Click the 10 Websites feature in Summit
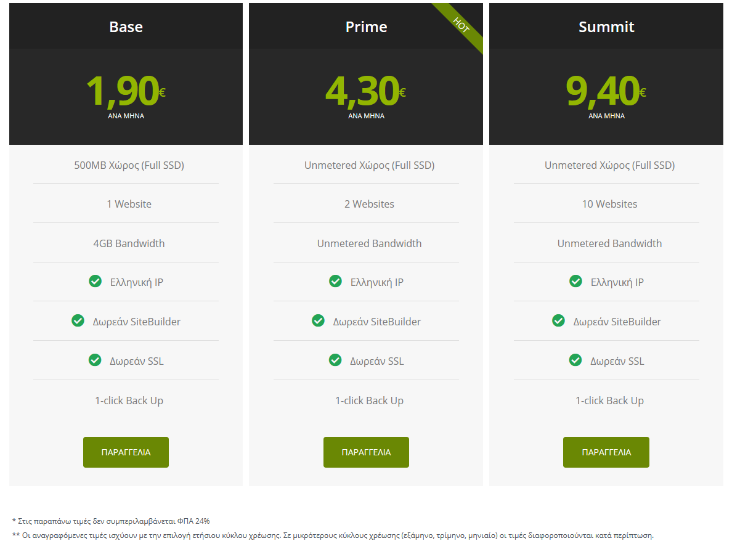The image size is (756, 549). pyautogui.click(x=609, y=204)
